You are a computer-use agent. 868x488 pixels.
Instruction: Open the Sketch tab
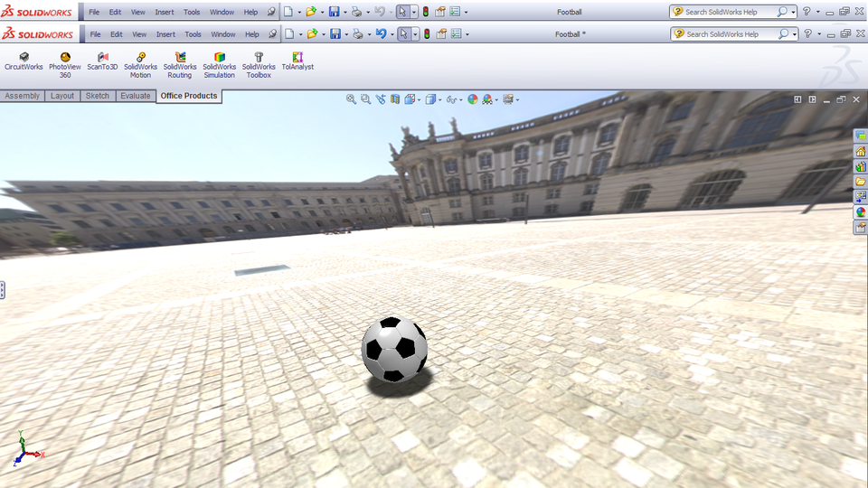pos(97,96)
